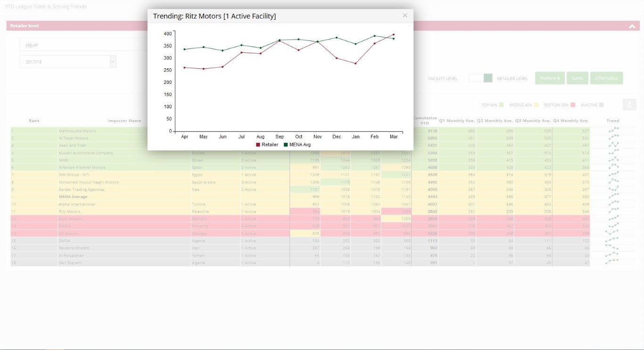
Task: Click the Bottom 20% pink legend swatch
Action: pos(573,105)
